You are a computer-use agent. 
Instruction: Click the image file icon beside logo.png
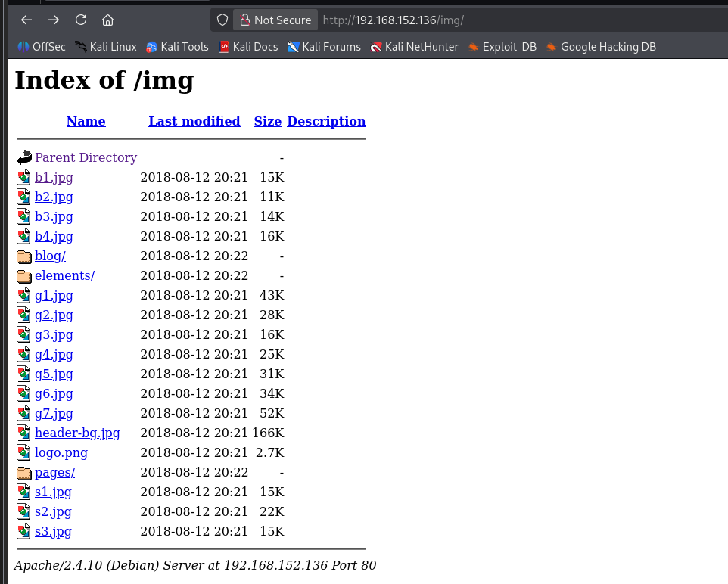click(23, 452)
